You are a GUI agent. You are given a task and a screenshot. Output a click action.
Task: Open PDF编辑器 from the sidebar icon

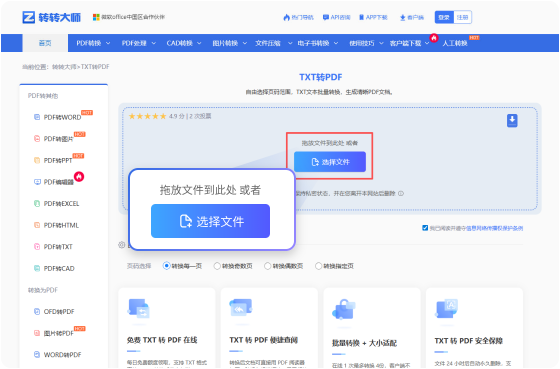pos(37,182)
